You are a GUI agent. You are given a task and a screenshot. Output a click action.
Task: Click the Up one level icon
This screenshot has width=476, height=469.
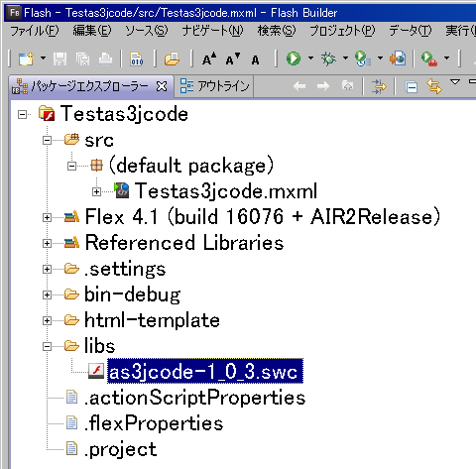coord(347,86)
